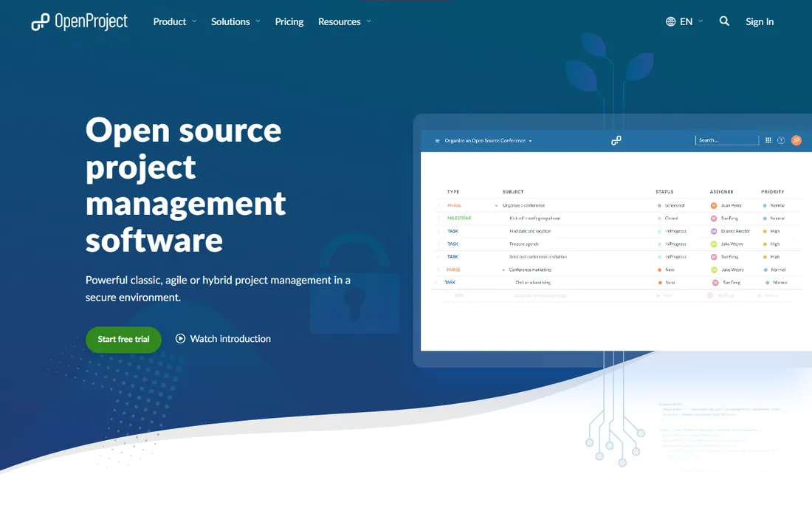Click the orange High priority dot of Prepare agenda
Screen dimensions: 812x508
(x=765, y=244)
